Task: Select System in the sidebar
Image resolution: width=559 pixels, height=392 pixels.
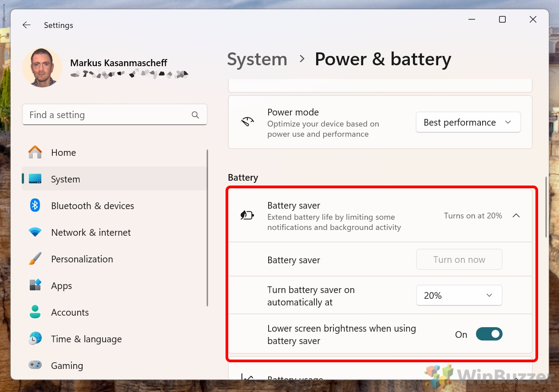Action: click(x=115, y=179)
